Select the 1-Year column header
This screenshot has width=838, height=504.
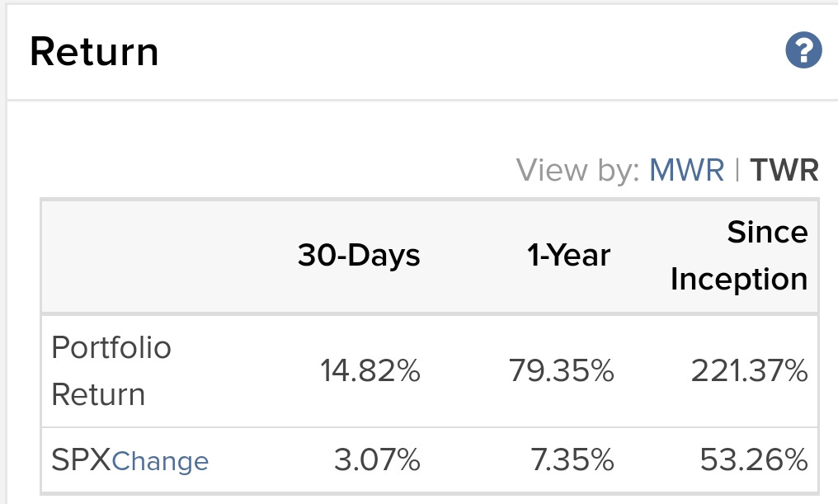(x=568, y=255)
